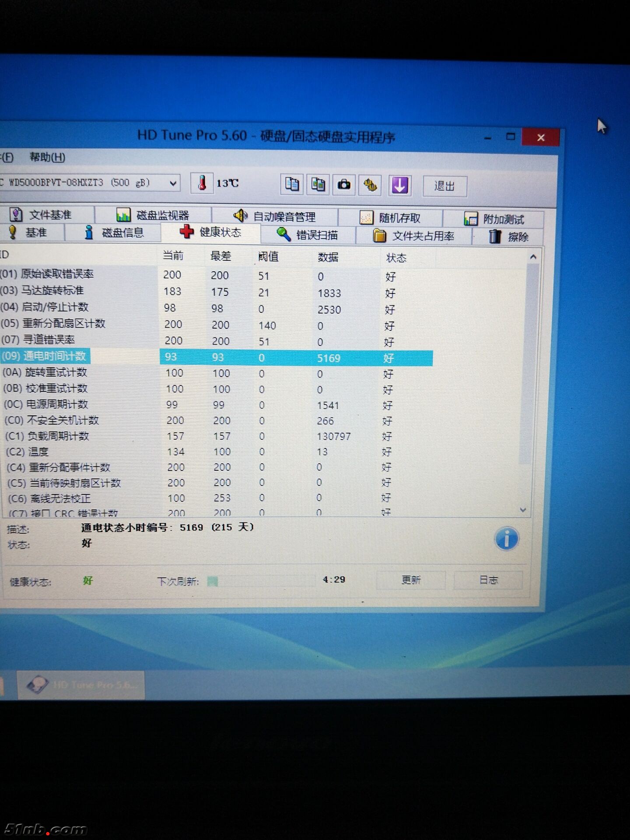Select the (C2) 温度 attribute row
Screen dimensions: 630x840
click(x=38, y=451)
